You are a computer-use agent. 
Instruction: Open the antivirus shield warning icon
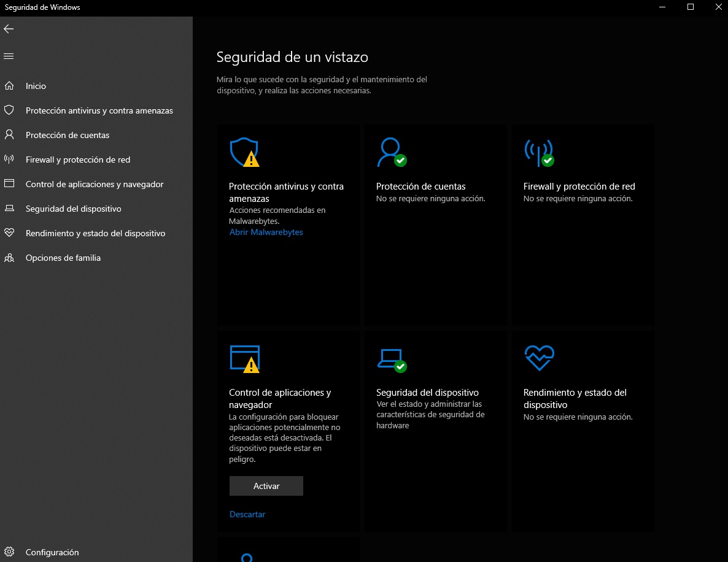coord(244,152)
